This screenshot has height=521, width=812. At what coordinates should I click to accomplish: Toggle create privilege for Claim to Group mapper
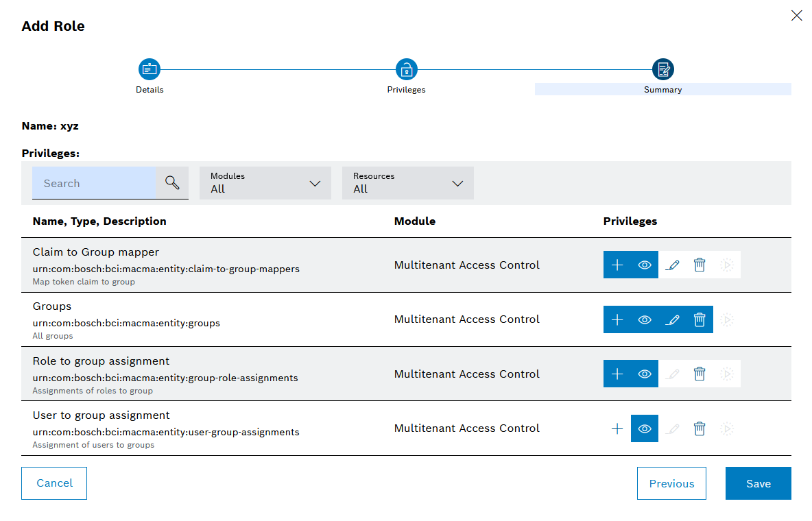617,265
